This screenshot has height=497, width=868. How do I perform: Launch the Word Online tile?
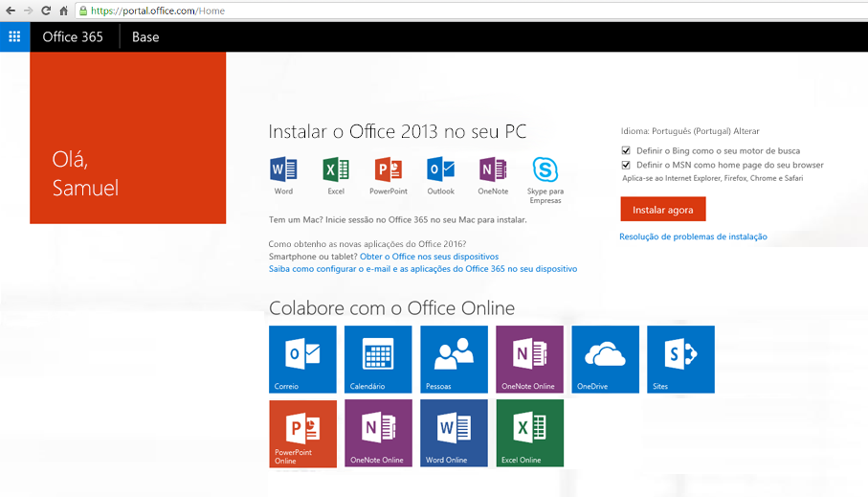click(454, 433)
